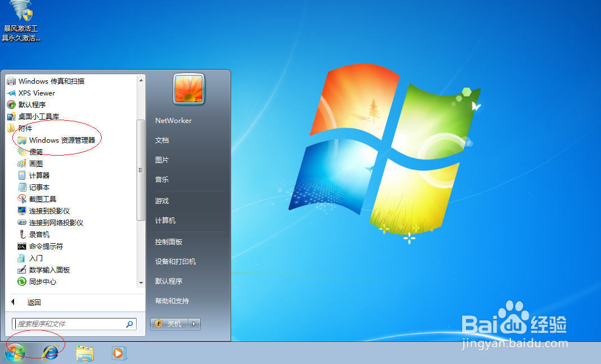Screen dimensions: 601x364
Task: Launch 数学输入面板 icon
Action: coord(22,270)
